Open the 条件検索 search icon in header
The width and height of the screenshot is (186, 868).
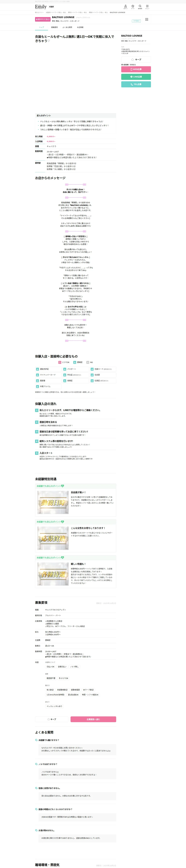point(140,7)
